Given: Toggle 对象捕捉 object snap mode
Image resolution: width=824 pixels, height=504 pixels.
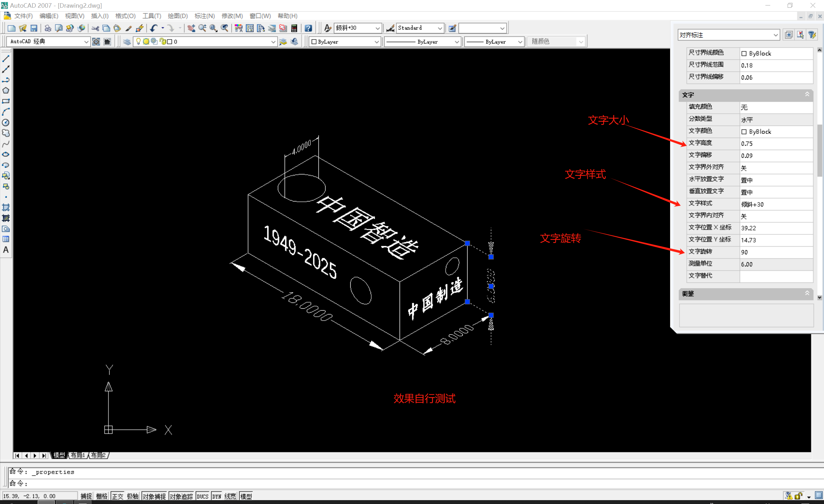Looking at the screenshot, I should [x=154, y=496].
